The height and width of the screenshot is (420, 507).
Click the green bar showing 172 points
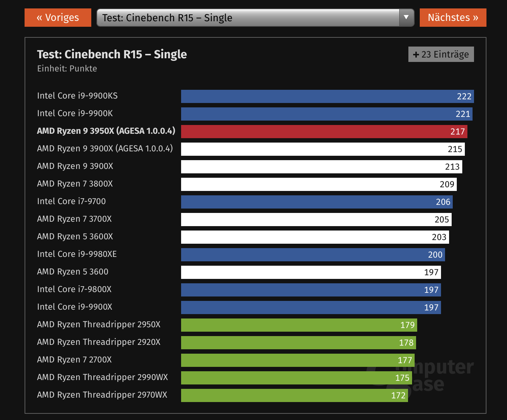(294, 395)
